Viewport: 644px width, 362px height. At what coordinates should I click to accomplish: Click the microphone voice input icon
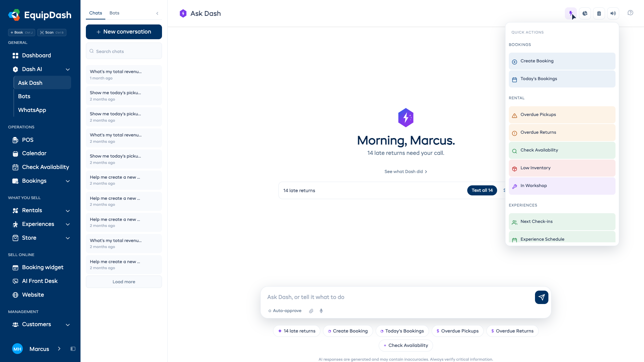click(x=321, y=311)
